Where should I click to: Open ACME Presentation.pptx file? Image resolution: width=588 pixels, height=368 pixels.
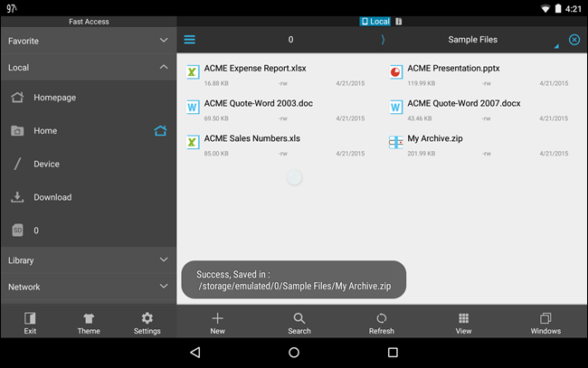[452, 69]
